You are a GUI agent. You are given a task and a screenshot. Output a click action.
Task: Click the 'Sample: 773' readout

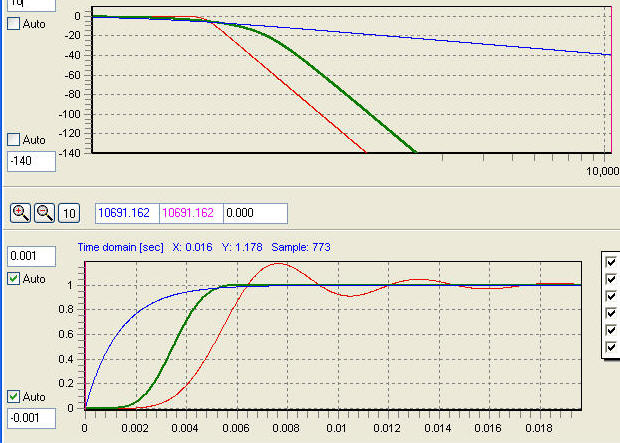point(301,248)
